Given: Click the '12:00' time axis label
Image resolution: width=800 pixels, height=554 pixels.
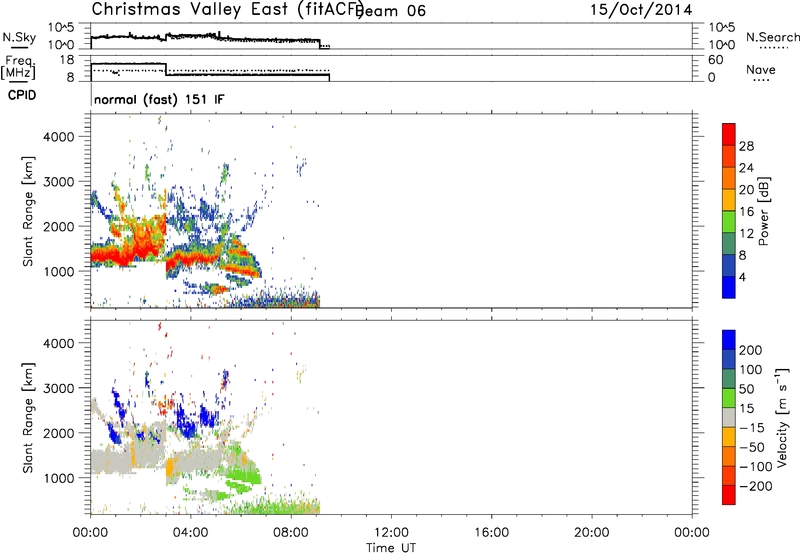Looking at the screenshot, I should coord(391,533).
